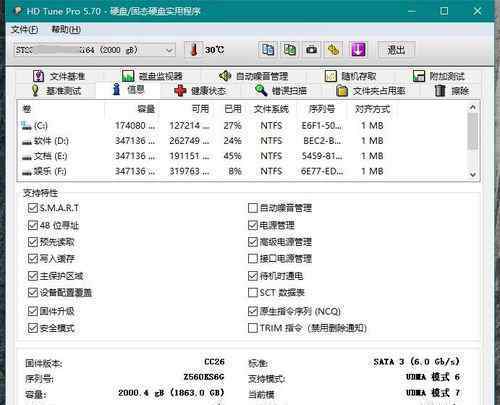
Task: Toggle the 安全模式 checkbox
Action: click(x=32, y=328)
